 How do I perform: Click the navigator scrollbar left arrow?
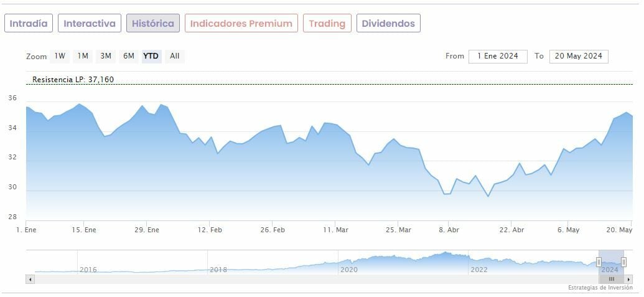click(29, 280)
